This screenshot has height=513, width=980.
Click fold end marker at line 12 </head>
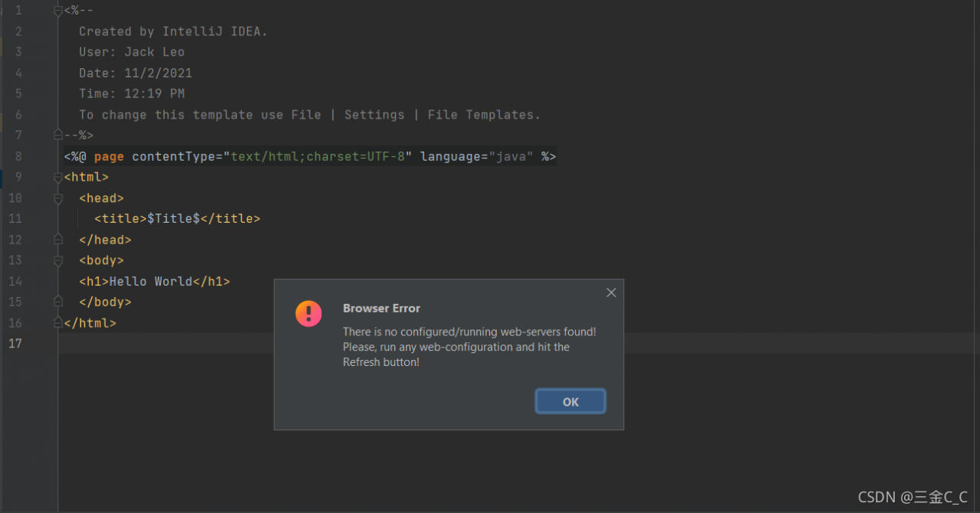(58, 239)
